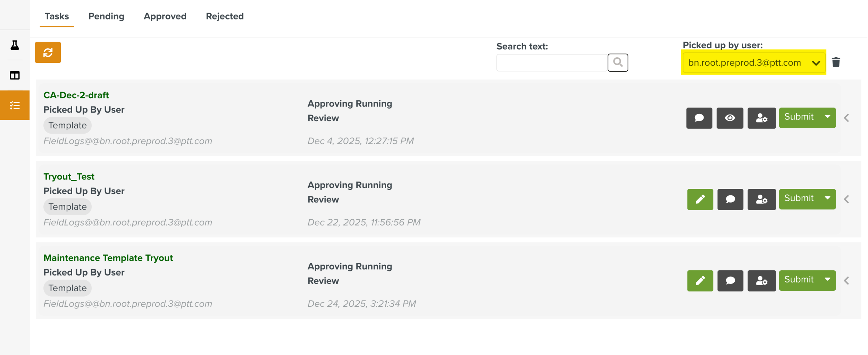The image size is (868, 355).
Task: Open the Picked up by user dropdown
Action: pos(753,63)
